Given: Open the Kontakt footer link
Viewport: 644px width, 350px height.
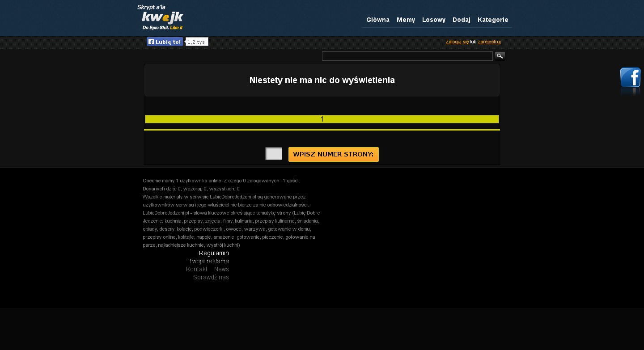Looking at the screenshot, I should [x=197, y=269].
